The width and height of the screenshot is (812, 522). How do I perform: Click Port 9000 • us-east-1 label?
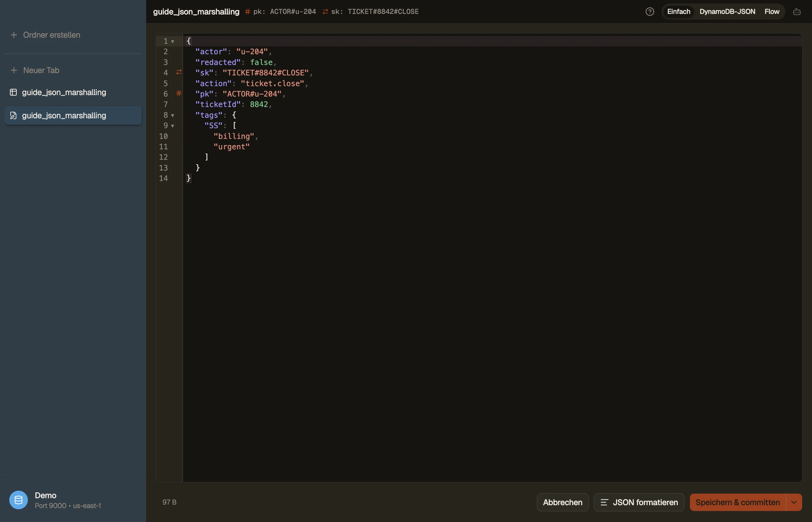coord(68,505)
